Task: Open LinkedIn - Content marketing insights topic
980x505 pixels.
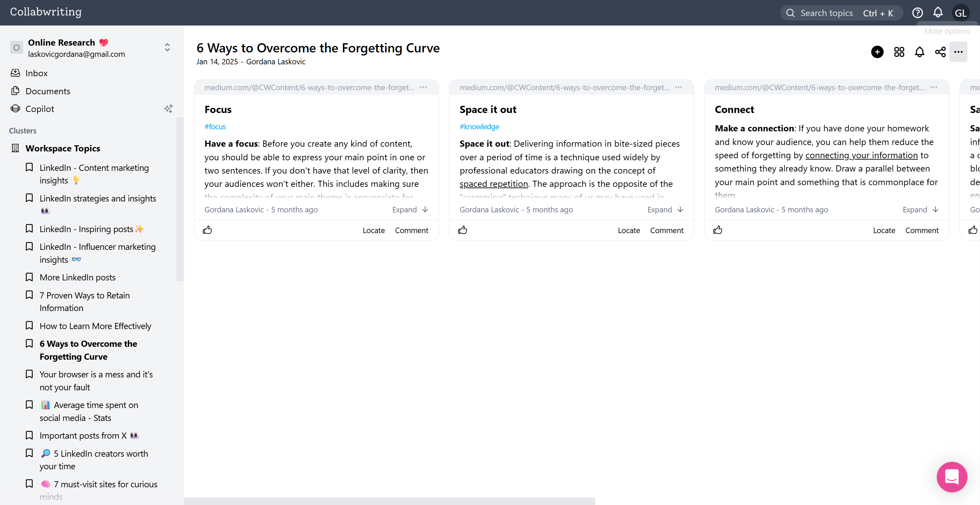Action: [94, 174]
